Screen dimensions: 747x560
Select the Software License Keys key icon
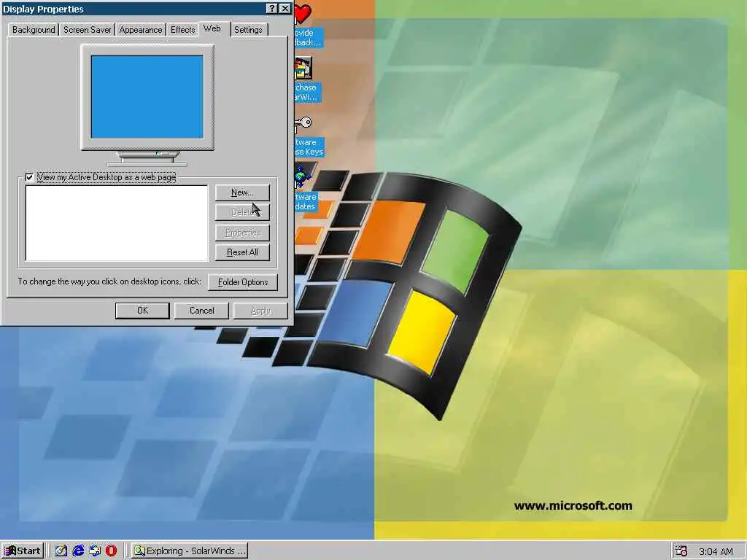[303, 124]
